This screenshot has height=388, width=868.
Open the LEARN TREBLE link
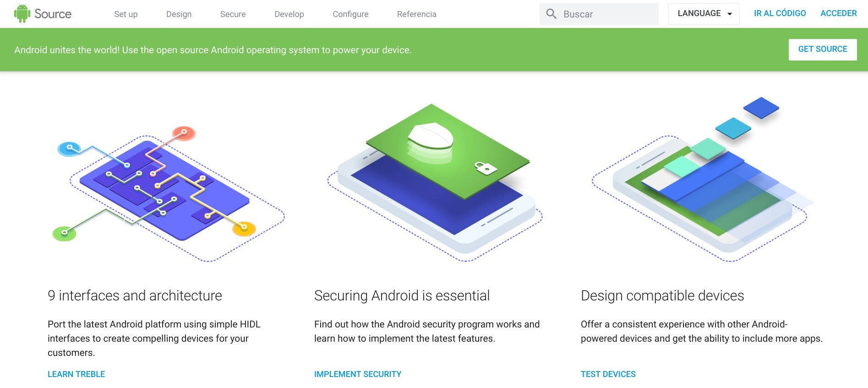(76, 374)
